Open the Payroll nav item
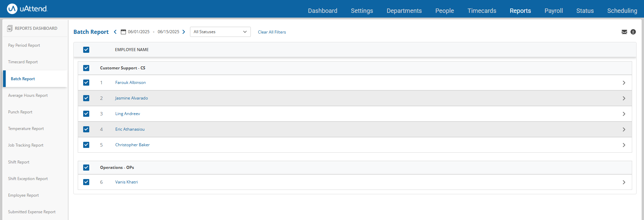The width and height of the screenshot is (644, 220). click(x=553, y=11)
